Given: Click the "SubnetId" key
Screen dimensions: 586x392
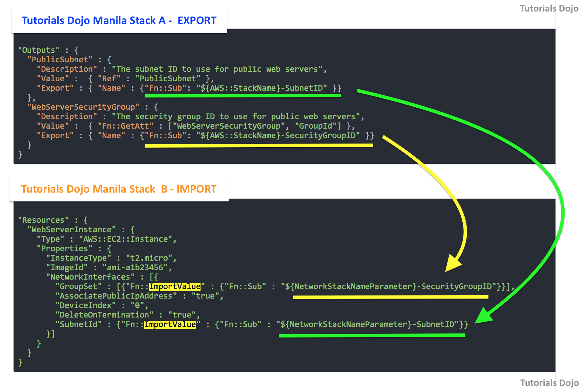Looking at the screenshot, I should [79, 324].
